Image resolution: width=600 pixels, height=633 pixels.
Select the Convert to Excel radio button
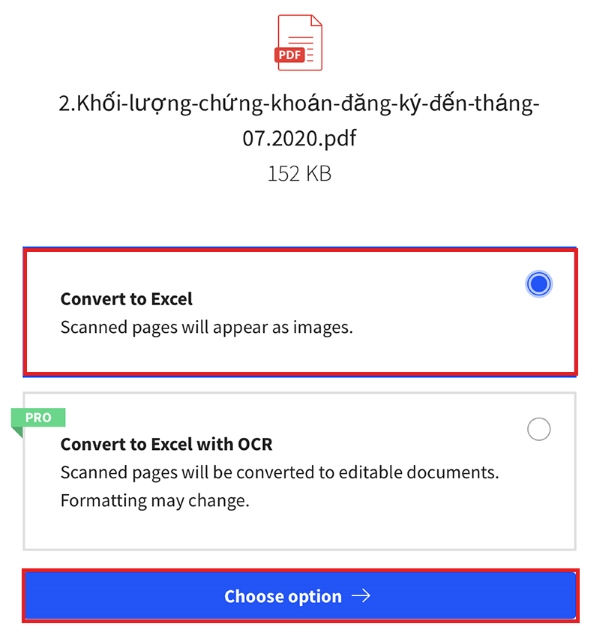[539, 284]
